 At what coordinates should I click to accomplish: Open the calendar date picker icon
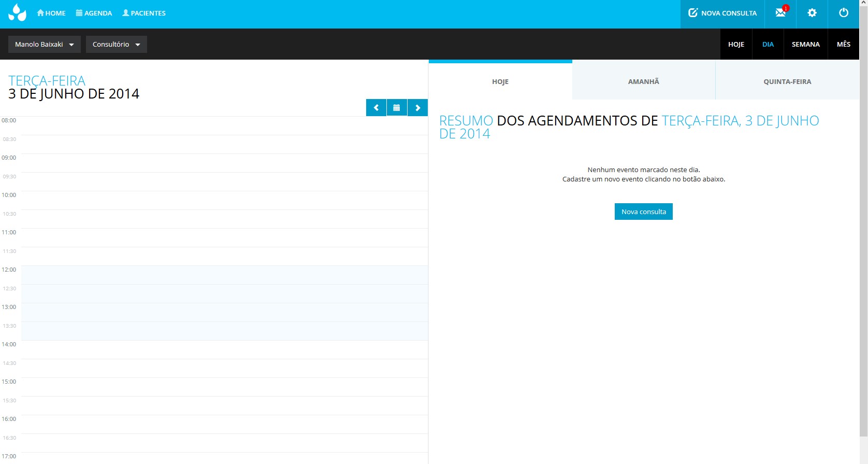397,108
